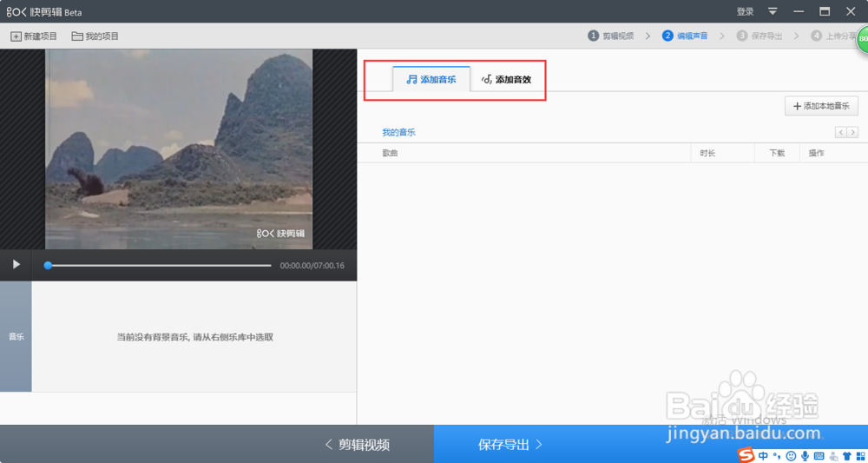Click the 快剪辑 Beta logo
This screenshot has height=463, width=868.
44,11
